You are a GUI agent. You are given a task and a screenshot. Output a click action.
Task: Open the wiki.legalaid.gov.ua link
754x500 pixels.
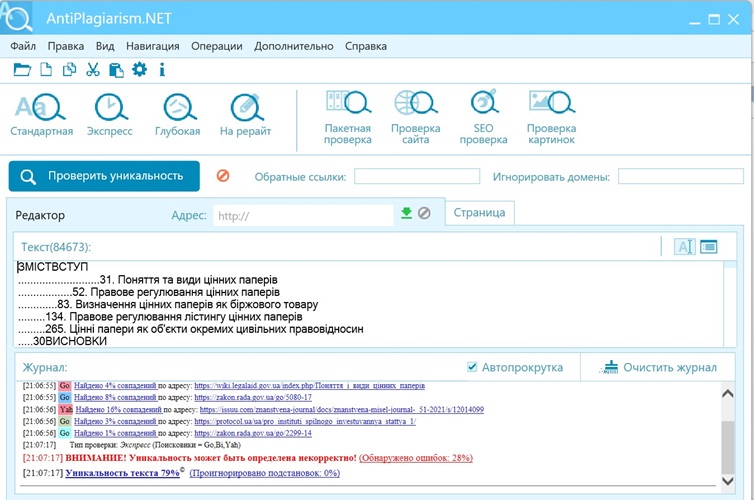pos(310,386)
